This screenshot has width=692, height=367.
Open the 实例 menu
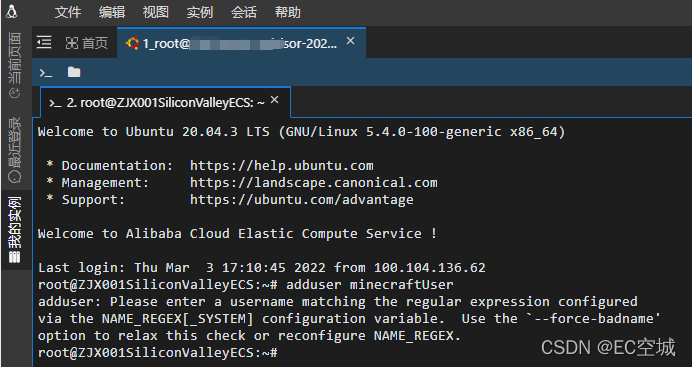[x=199, y=12]
